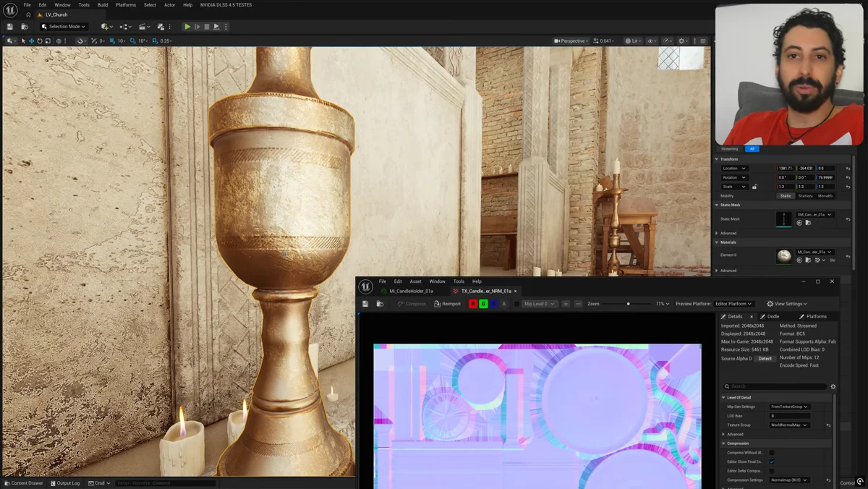Image resolution: width=868 pixels, height=489 pixels.
Task: Close the TX_Candle..er_NRM_01a tab
Action: [515, 291]
